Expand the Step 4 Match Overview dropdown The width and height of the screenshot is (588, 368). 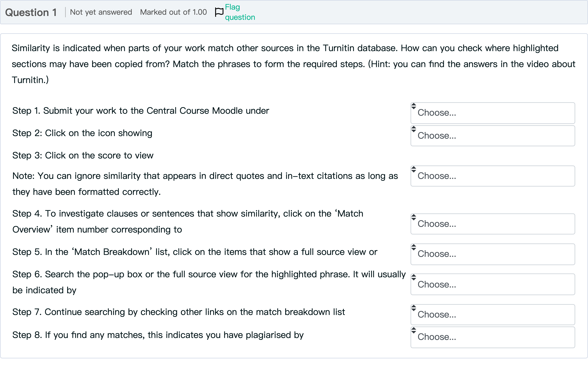pyautogui.click(x=492, y=224)
